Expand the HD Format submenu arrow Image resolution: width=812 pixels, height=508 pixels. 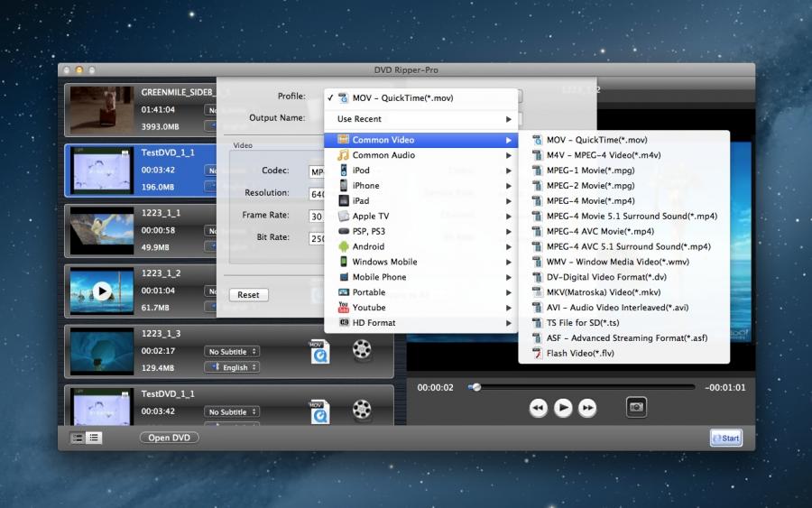coord(509,323)
